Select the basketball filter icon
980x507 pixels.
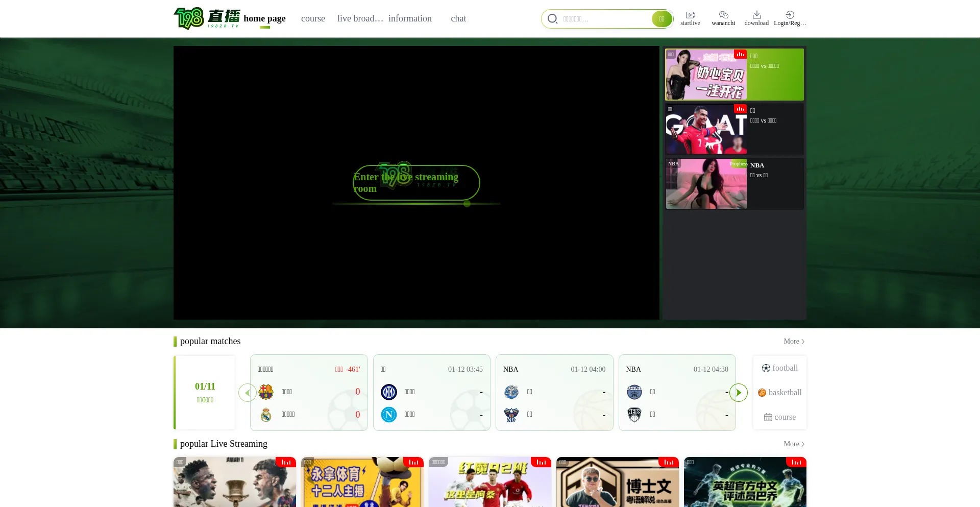pyautogui.click(x=762, y=393)
